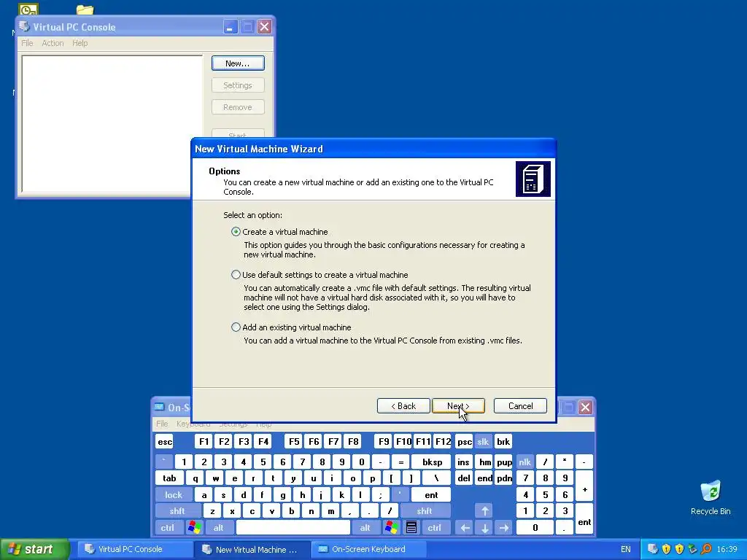Click the psc key on On-Screen Keyboard
Image resolution: width=747 pixels, height=560 pixels.
click(x=464, y=442)
